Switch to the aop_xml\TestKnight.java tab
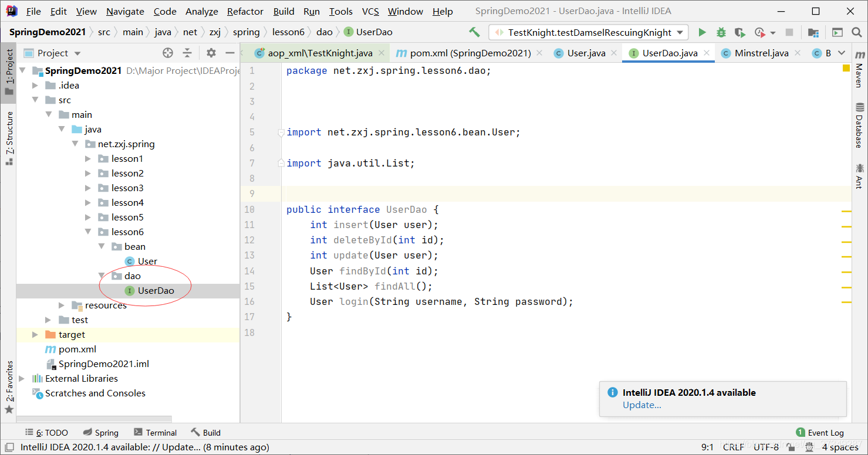Viewport: 868px width, 455px height. tap(314, 53)
